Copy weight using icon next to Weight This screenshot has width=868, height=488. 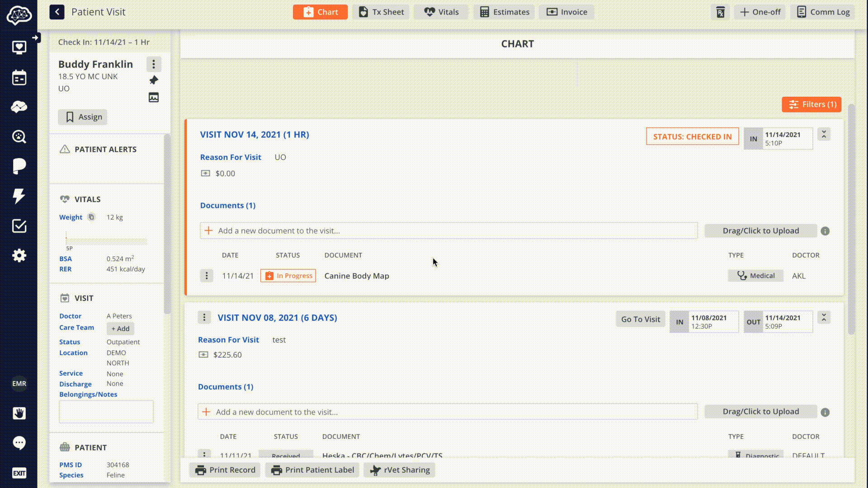(91, 217)
